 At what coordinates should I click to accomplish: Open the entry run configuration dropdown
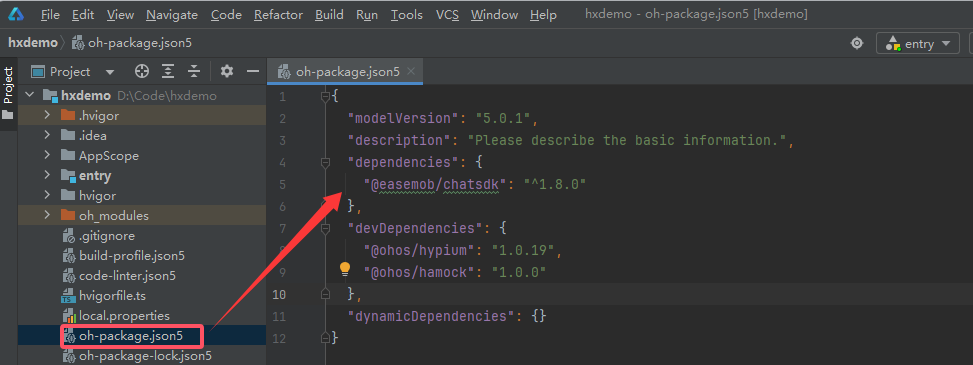coord(918,43)
